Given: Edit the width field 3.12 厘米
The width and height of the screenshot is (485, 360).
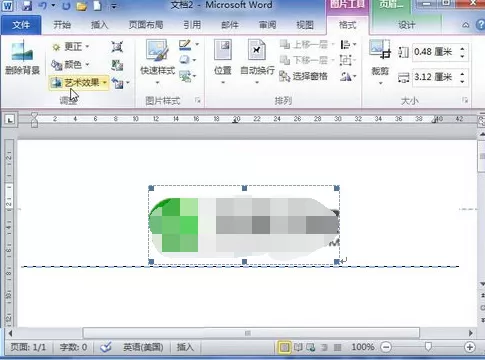Looking at the screenshot, I should [x=434, y=78].
